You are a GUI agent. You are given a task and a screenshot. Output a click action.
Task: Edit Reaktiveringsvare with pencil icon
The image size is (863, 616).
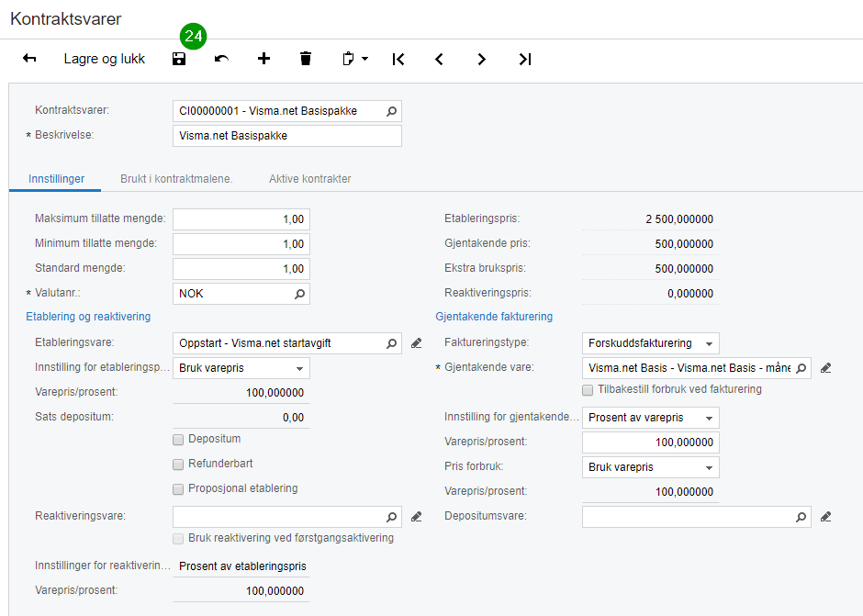(417, 517)
